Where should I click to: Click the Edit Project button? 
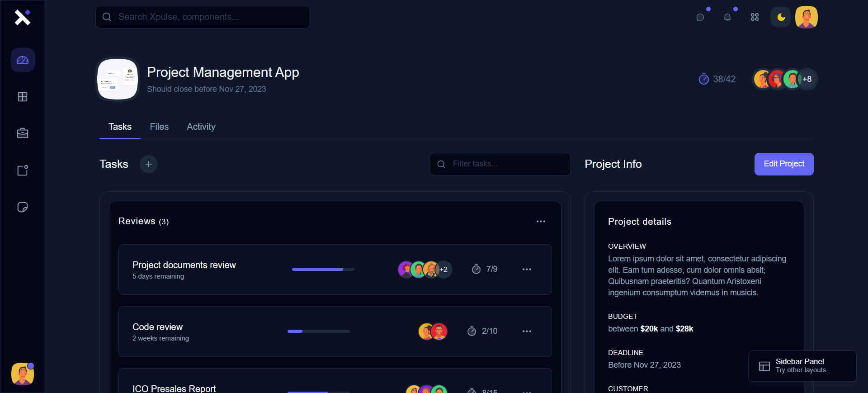pos(783,164)
